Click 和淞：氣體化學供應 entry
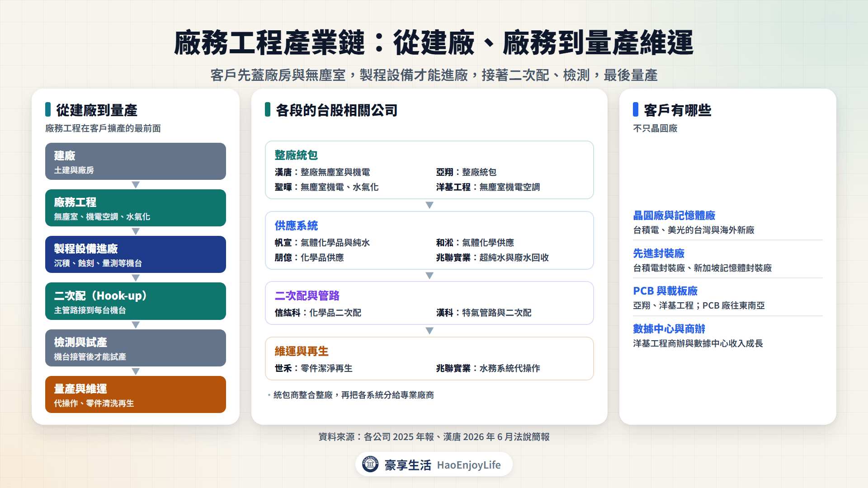Viewport: 868px width, 488px height. [475, 243]
